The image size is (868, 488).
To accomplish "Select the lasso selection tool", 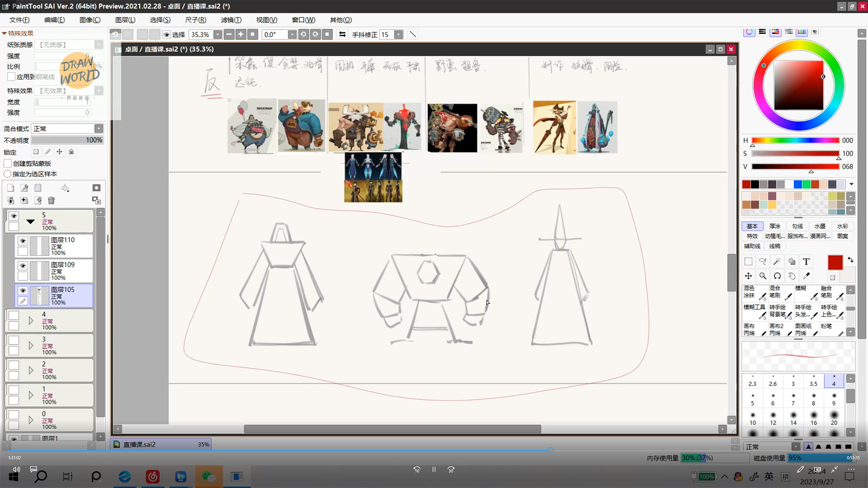I will [763, 262].
